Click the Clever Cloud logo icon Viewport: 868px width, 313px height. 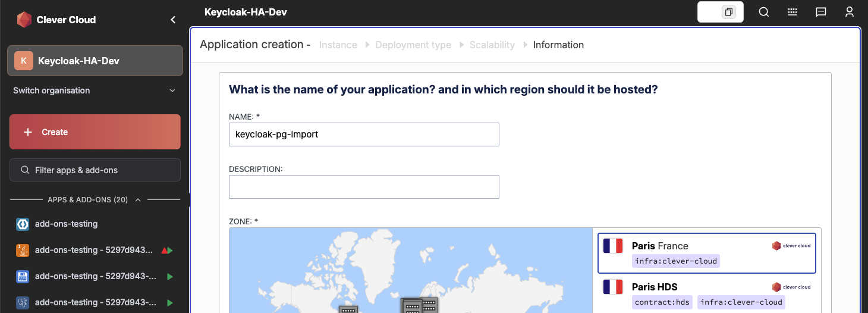pos(24,20)
